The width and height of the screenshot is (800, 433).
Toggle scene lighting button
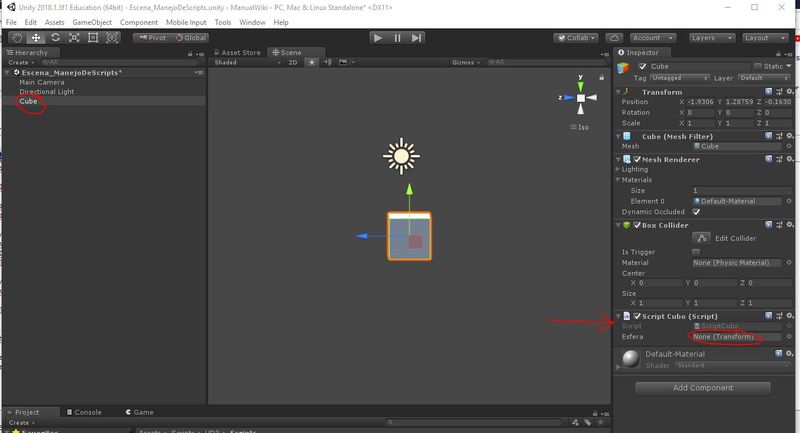click(x=311, y=62)
